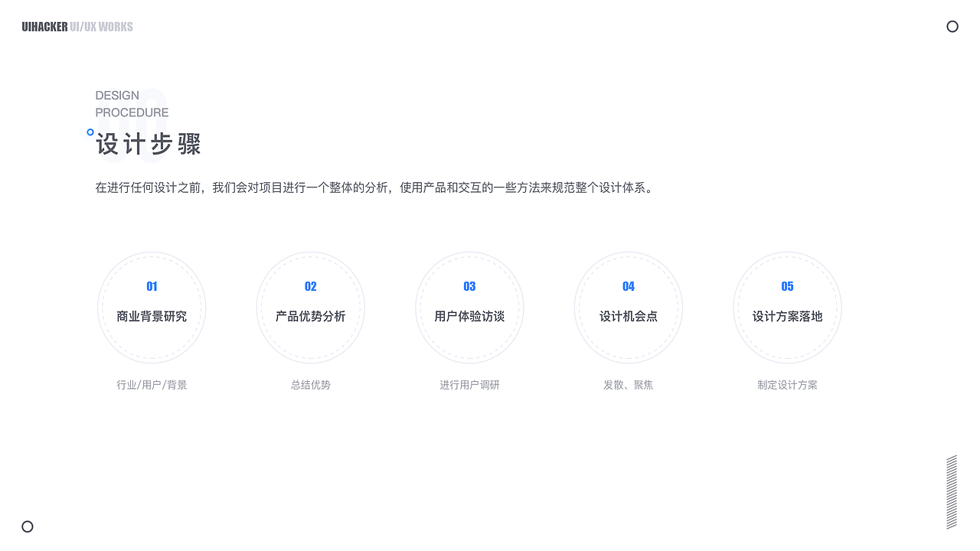Select the 01 商业背景研究 circle
This screenshot has width=980, height=551.
point(152,308)
